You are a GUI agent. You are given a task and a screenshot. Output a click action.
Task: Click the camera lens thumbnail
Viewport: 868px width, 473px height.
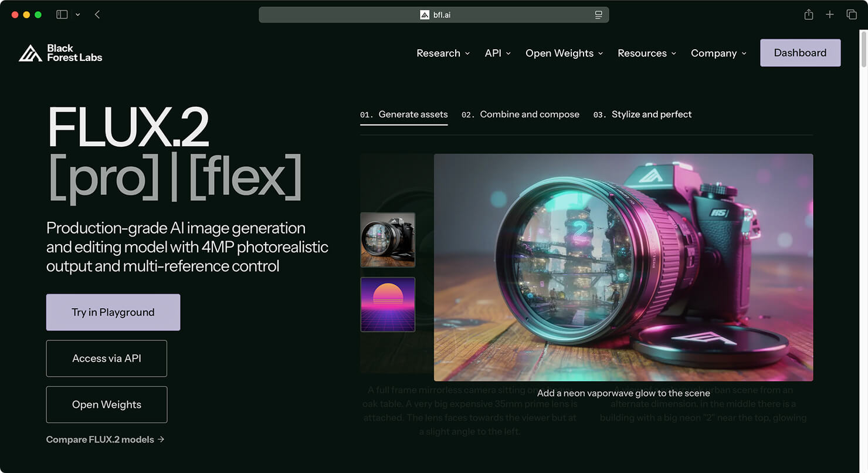[x=388, y=240]
